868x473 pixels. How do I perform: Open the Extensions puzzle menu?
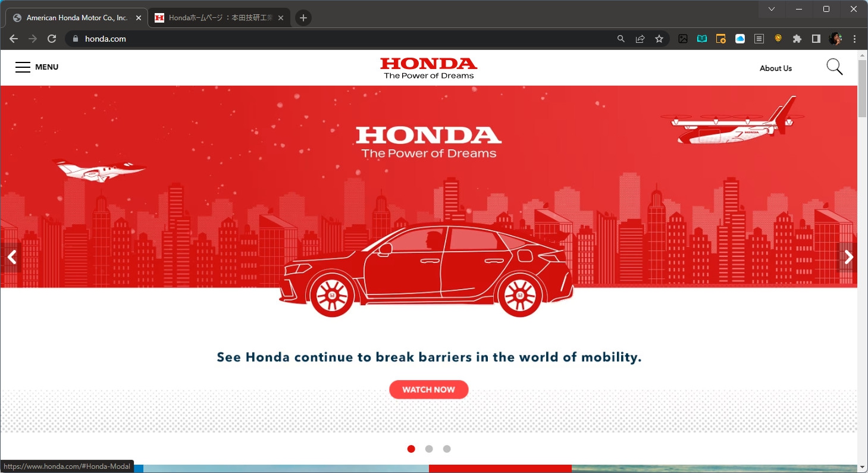[797, 39]
